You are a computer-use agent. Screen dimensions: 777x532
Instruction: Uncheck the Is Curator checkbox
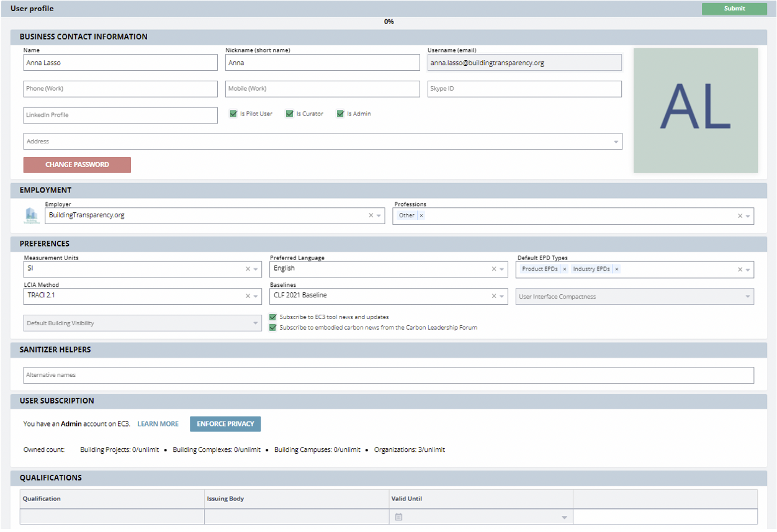pyautogui.click(x=289, y=114)
